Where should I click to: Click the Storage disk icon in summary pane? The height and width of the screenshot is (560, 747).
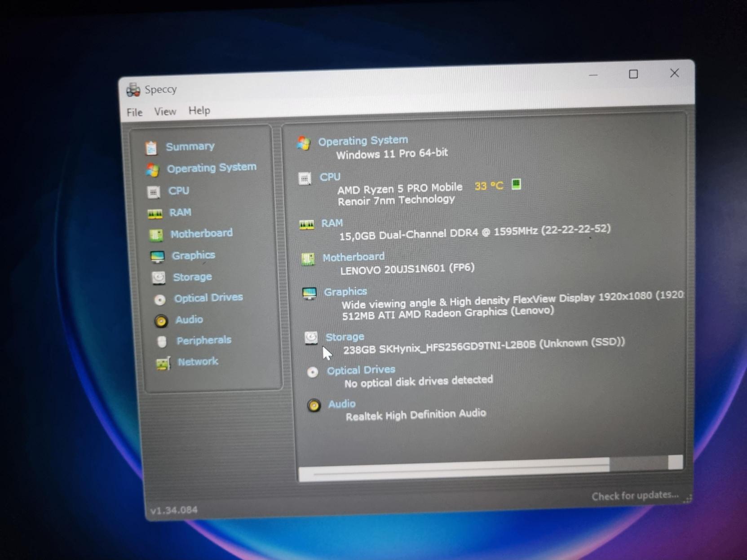pyautogui.click(x=311, y=338)
